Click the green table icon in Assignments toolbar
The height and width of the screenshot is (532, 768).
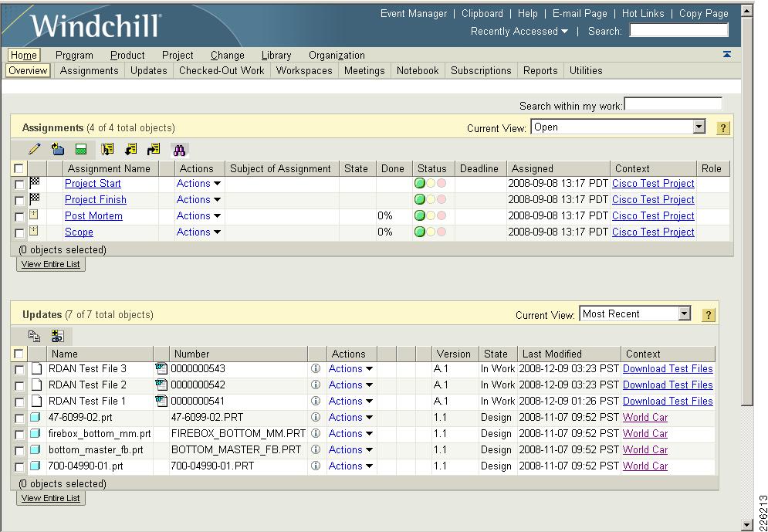pyautogui.click(x=81, y=149)
